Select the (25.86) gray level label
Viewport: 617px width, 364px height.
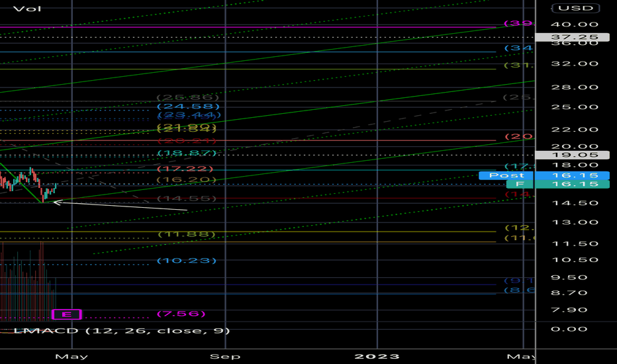tap(187, 97)
